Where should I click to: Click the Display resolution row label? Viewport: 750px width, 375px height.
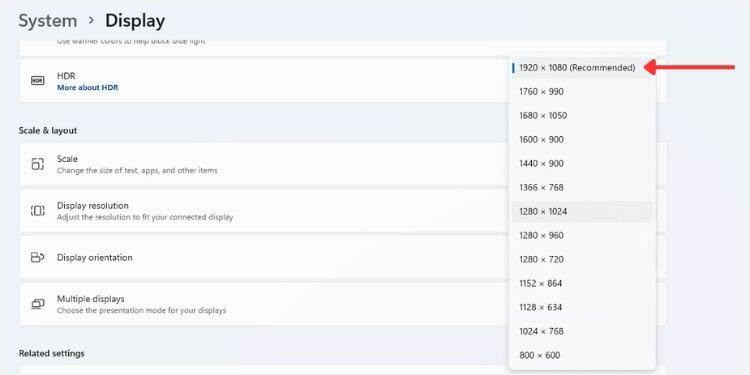pyautogui.click(x=93, y=206)
